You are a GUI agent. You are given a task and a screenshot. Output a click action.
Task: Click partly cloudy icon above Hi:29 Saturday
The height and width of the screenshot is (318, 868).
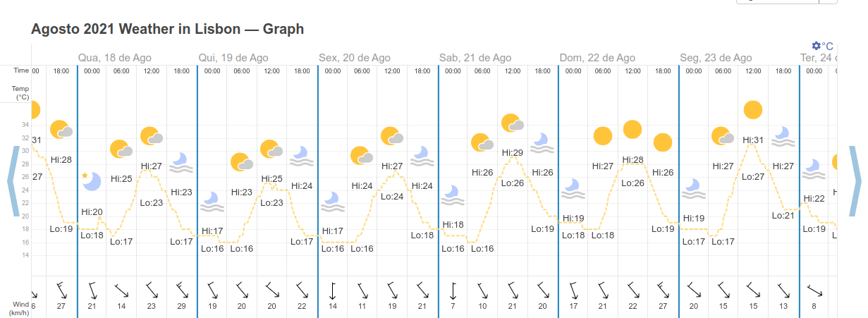(x=513, y=123)
